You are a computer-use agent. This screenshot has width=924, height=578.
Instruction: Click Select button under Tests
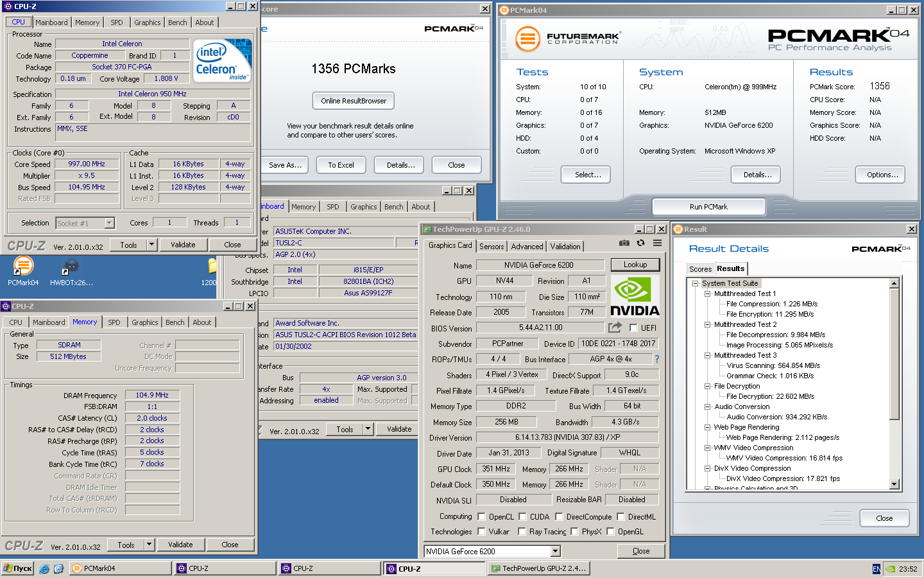click(x=586, y=175)
